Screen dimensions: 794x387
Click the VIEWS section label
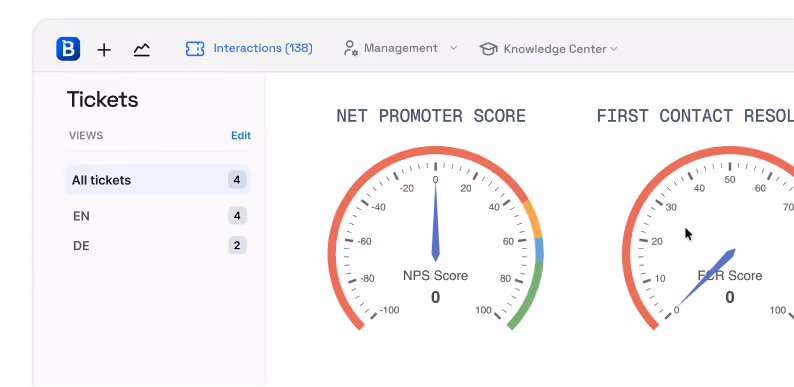(x=86, y=135)
